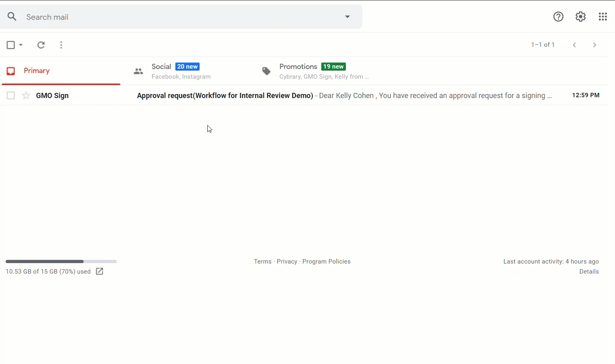This screenshot has height=364, width=615.
Task: Click Cybrary, GMO Sign subtitle text
Action: [324, 77]
